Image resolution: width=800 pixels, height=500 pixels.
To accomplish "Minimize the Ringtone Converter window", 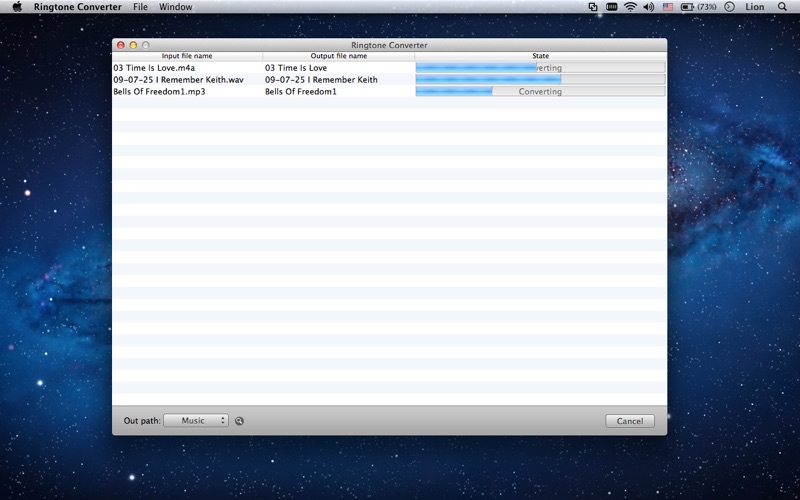I will 133,45.
